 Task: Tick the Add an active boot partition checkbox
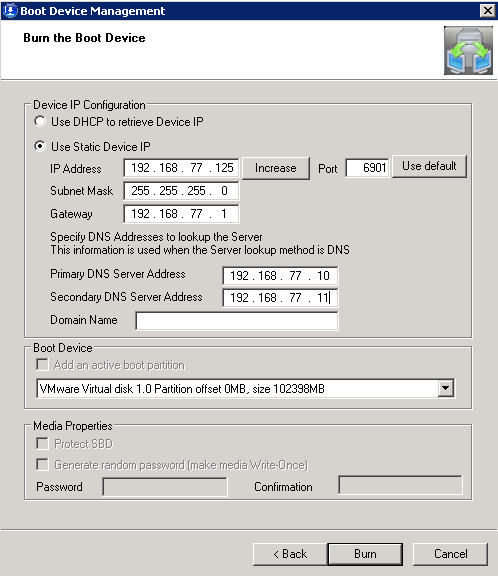click(x=42, y=365)
